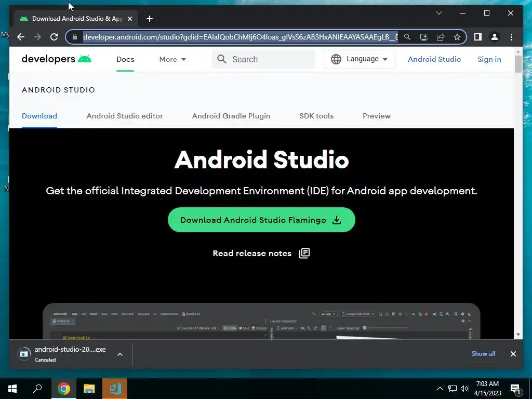This screenshot has width=532, height=399.
Task: Click Chrome icon in taskbar
Action: pos(63,389)
